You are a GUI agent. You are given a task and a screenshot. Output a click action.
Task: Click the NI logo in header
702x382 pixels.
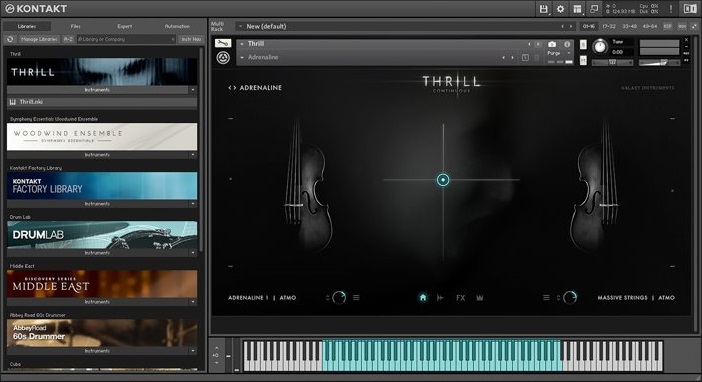click(690, 9)
